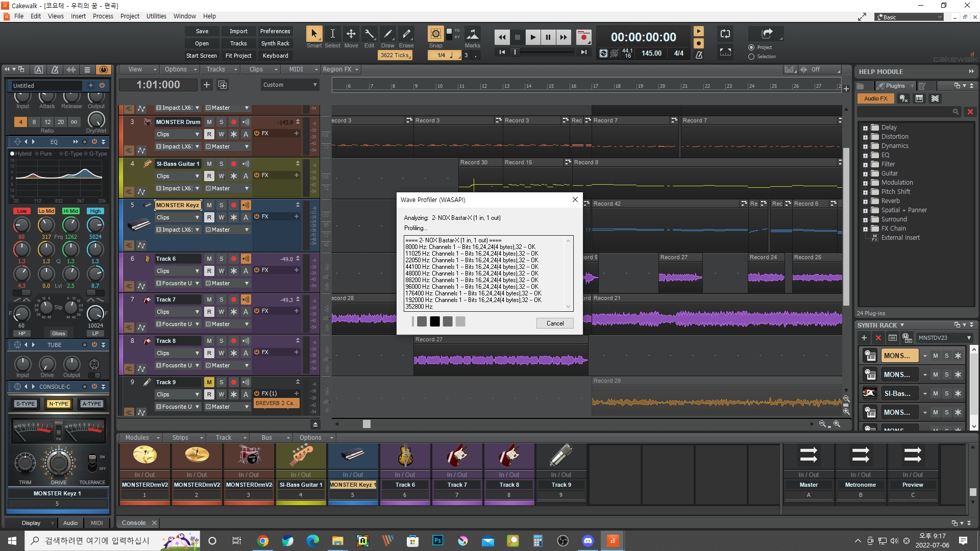980x551 pixels.
Task: Open Chrome from the taskbar
Action: (x=263, y=541)
